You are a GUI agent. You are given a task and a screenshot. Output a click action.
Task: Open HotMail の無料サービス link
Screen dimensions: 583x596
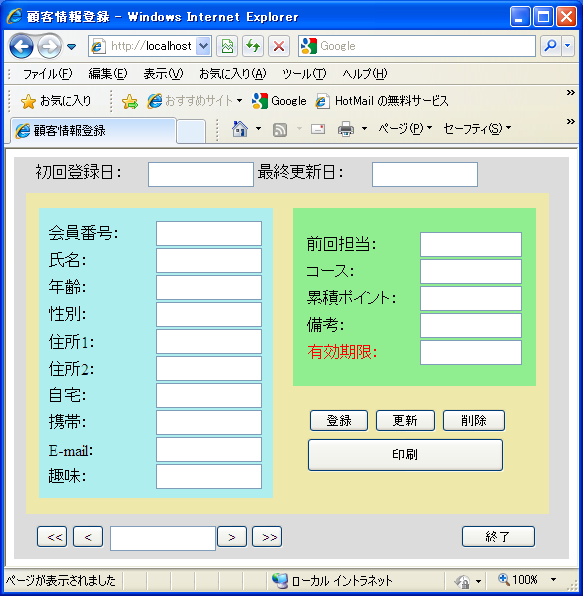382,101
